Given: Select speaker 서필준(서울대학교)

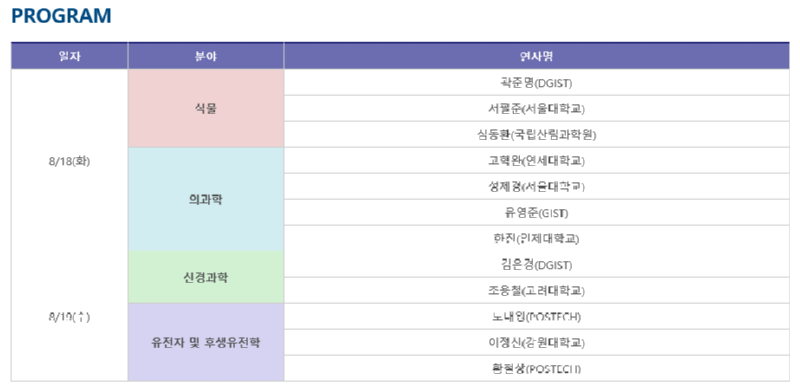Looking at the screenshot, I should [x=537, y=109].
